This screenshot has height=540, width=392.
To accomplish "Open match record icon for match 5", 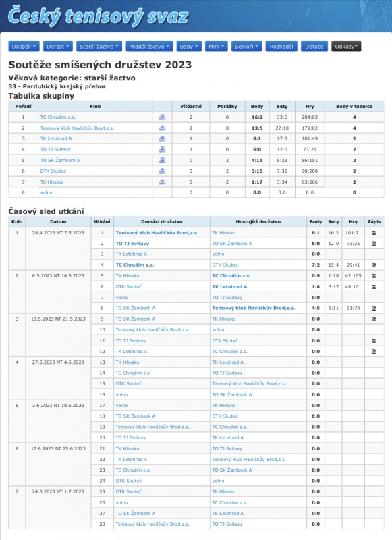I will coord(374,276).
